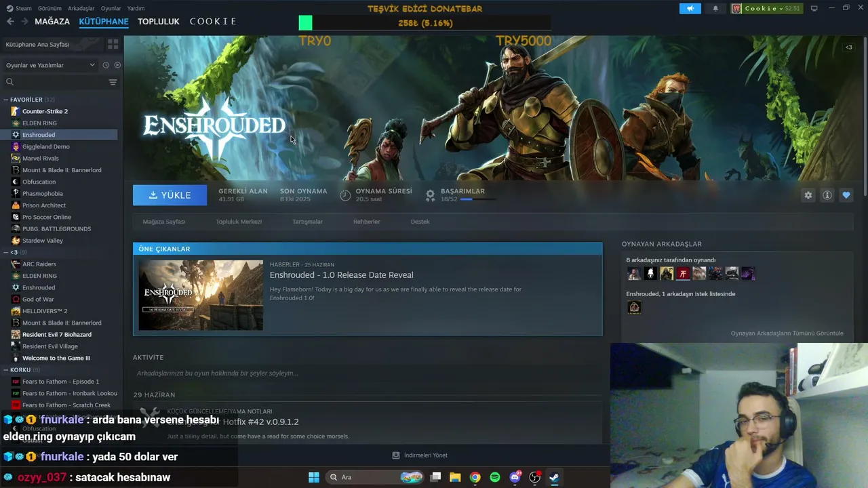Select Stardew Valley in the library
The width and height of the screenshot is (868, 488).
coord(43,241)
